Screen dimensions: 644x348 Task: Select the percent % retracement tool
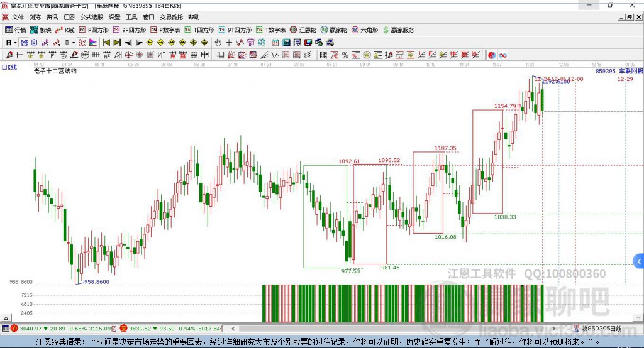point(345,55)
